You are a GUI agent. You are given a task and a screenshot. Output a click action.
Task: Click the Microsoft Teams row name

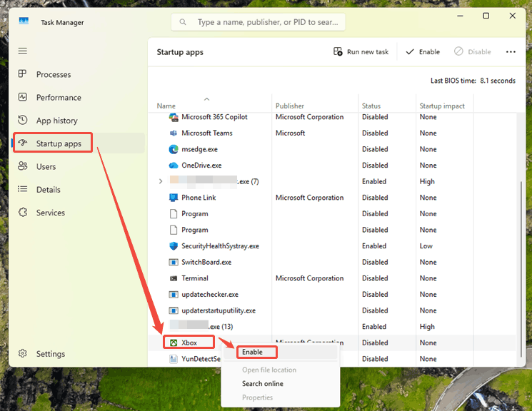[207, 133]
